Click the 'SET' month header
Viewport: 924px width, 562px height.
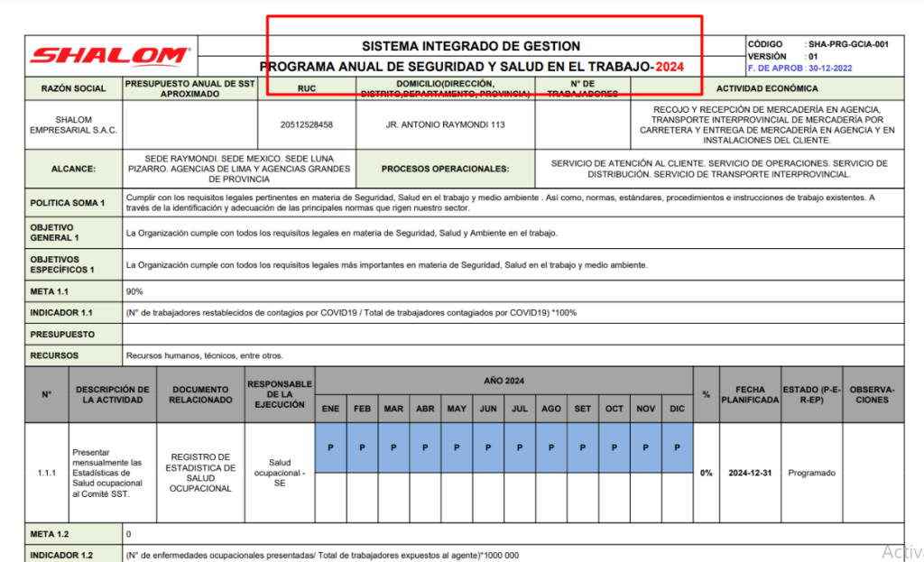(583, 409)
